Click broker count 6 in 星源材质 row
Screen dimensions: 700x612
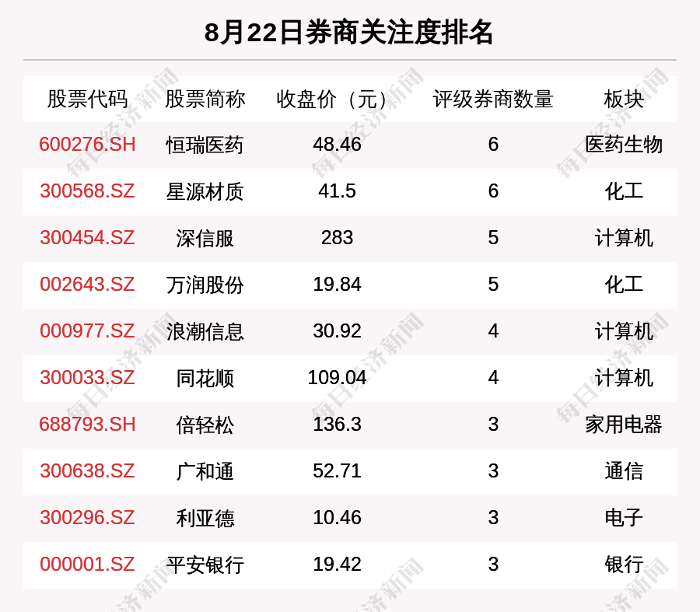coord(493,191)
